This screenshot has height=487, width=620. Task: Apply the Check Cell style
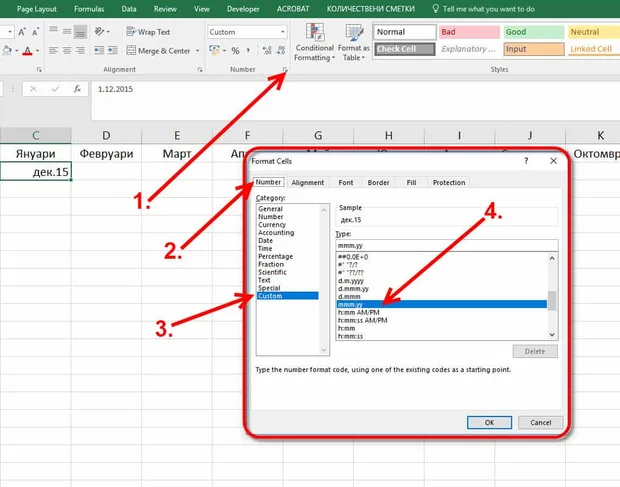point(405,49)
